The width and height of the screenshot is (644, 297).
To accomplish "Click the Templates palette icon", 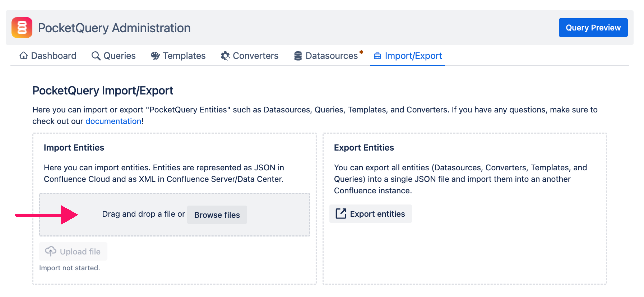I will pos(155,56).
